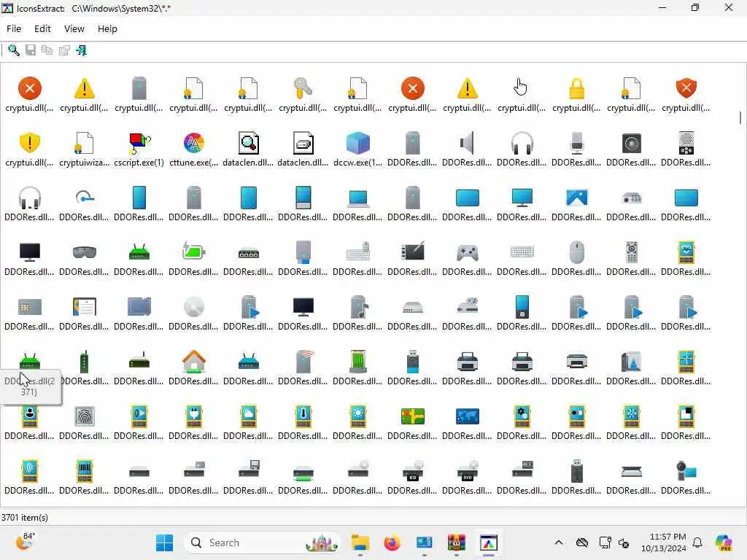
Task: Select the blue world map icon
Action: tap(467, 416)
